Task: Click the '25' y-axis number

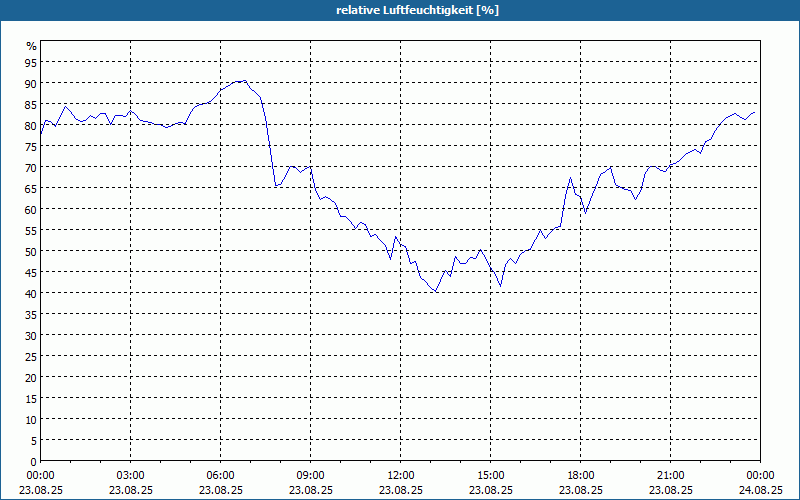Action: pos(31,357)
